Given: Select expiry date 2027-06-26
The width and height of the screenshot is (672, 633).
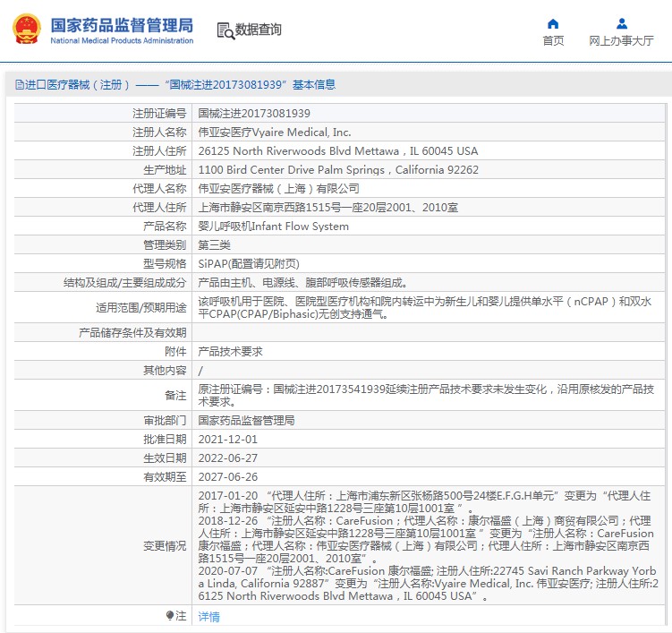Looking at the screenshot, I should point(227,477).
